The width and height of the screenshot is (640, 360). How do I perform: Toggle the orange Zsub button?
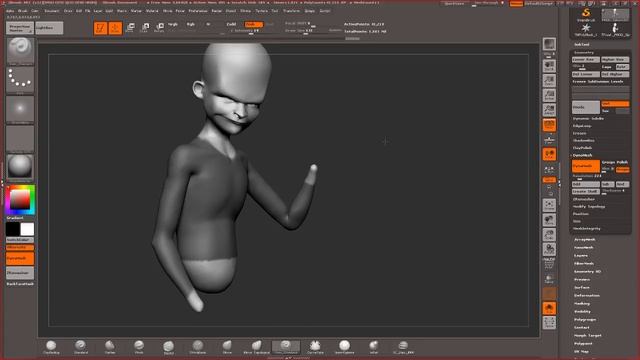pyautogui.click(x=253, y=24)
